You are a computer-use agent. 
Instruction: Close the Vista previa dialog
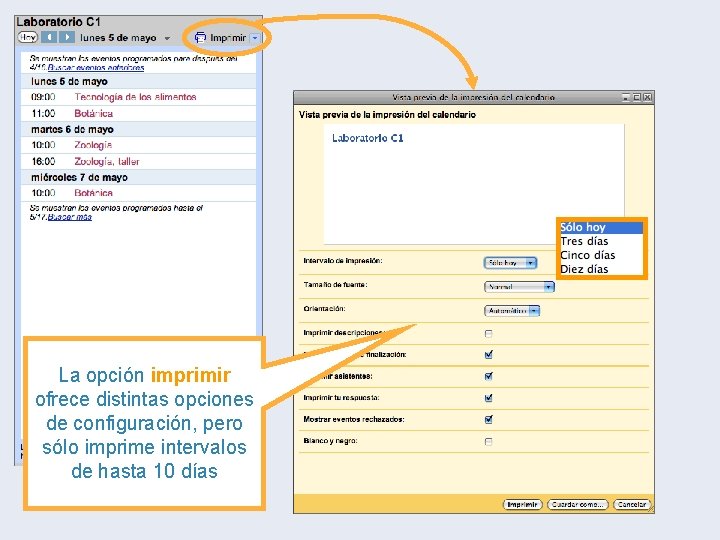click(x=647, y=97)
